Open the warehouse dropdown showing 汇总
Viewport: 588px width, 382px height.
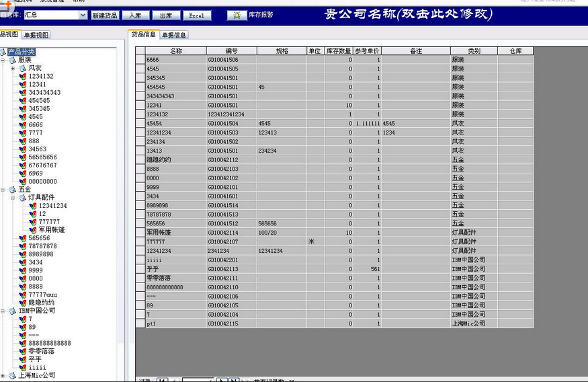tap(83, 15)
